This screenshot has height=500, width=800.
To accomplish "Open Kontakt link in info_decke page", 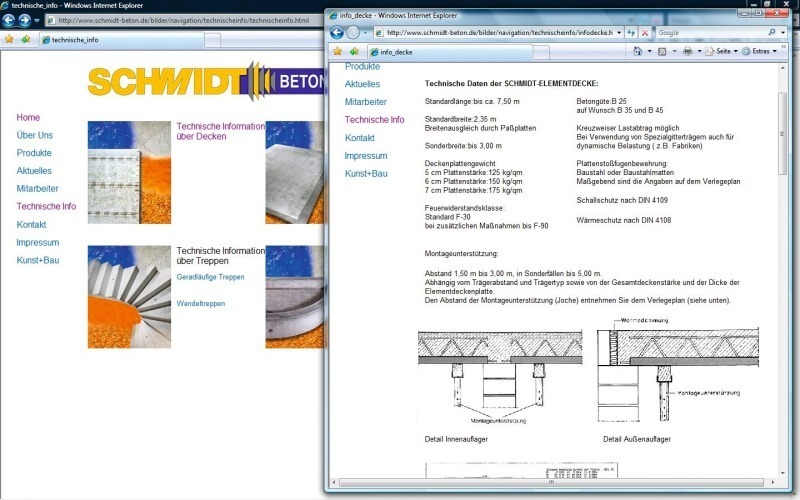I will (x=360, y=138).
